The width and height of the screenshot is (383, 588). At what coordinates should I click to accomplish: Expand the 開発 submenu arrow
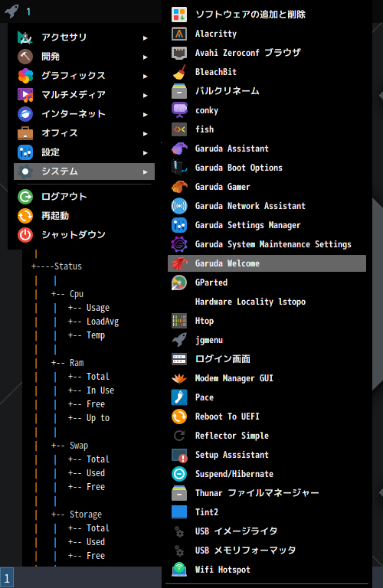(x=146, y=57)
